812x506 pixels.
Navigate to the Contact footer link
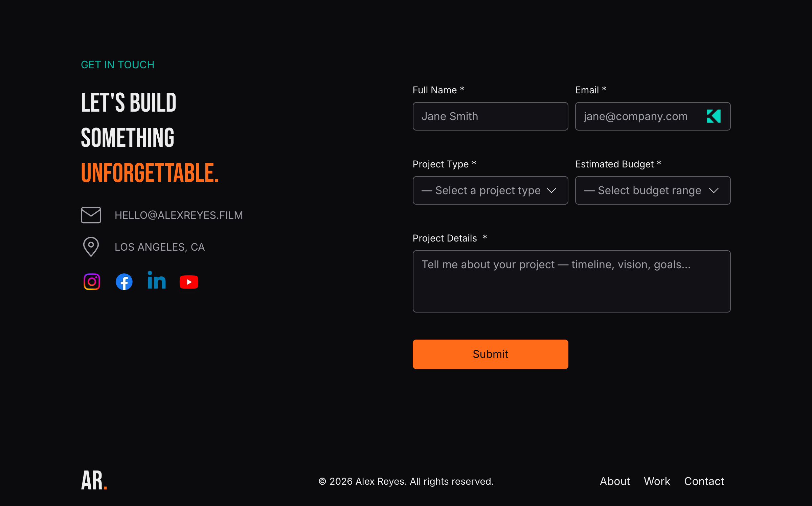(x=704, y=481)
